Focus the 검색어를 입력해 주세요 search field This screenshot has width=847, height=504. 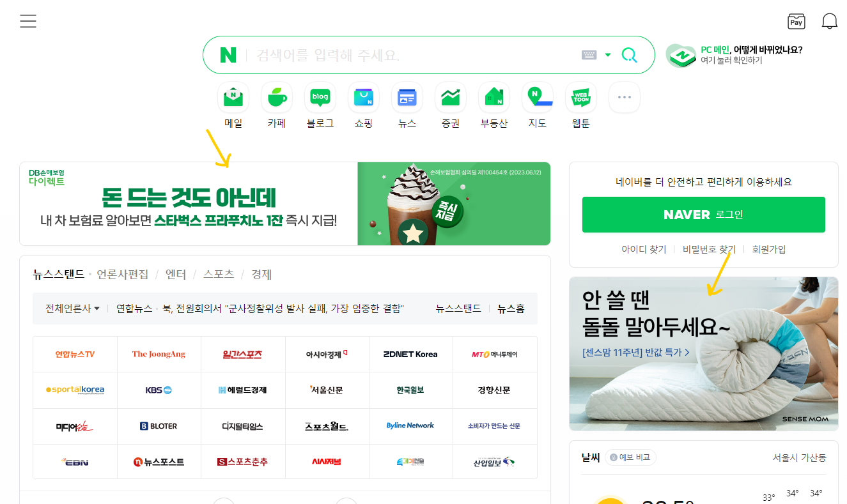414,55
